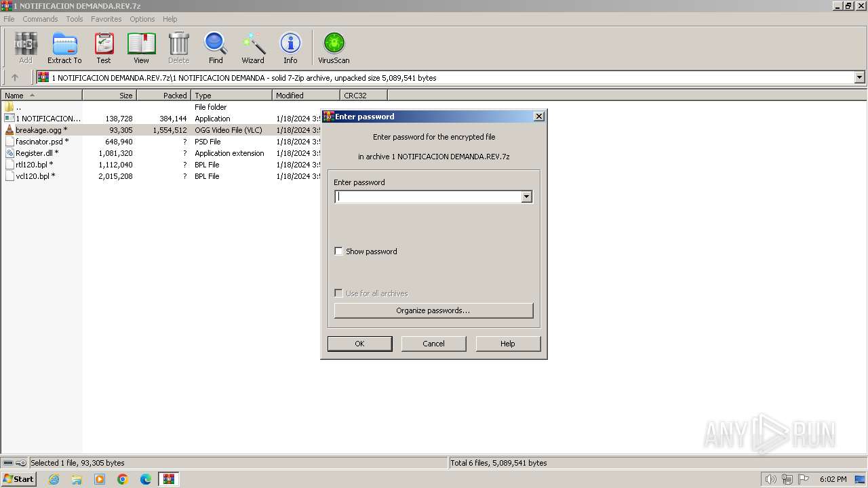Click the volume speaker tray icon

click(770, 479)
